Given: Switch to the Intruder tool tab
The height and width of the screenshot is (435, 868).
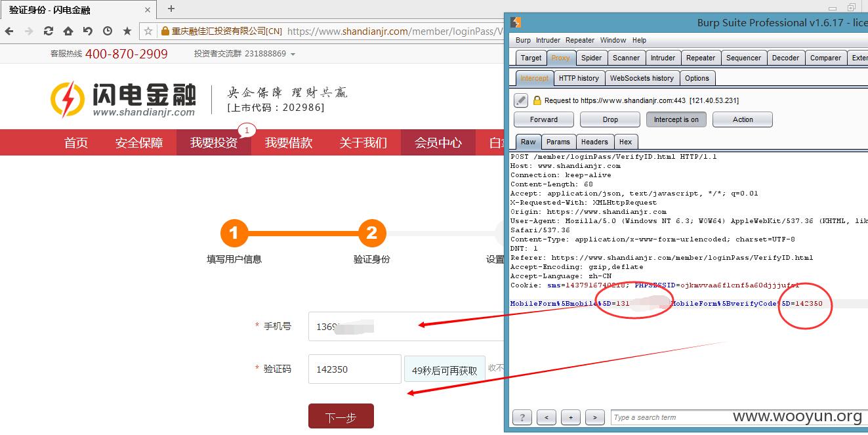Looking at the screenshot, I should pyautogui.click(x=663, y=58).
